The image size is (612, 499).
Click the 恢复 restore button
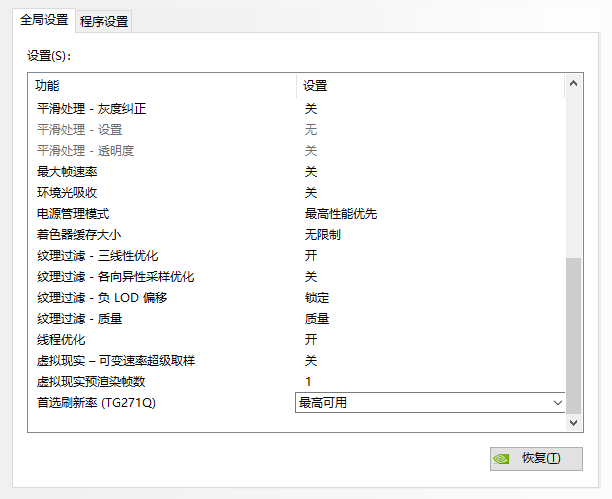536,458
